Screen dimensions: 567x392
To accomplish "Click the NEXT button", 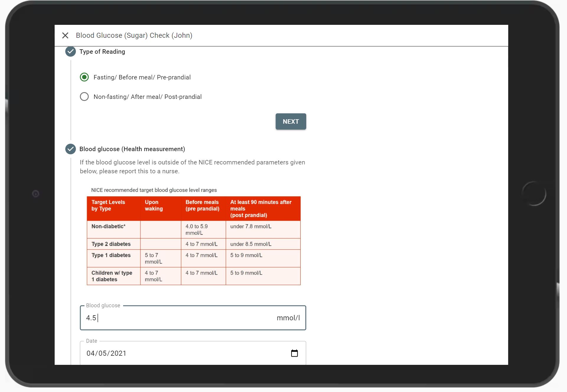I will (x=291, y=121).
